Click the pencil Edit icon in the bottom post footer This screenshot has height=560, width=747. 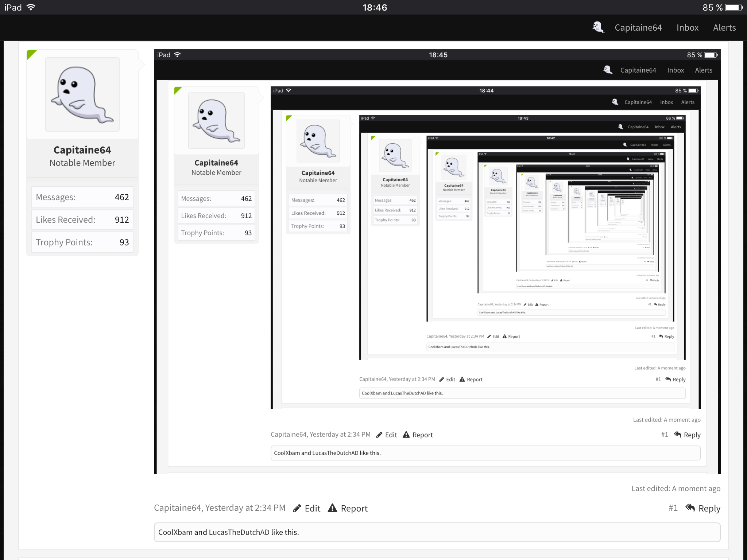297,508
